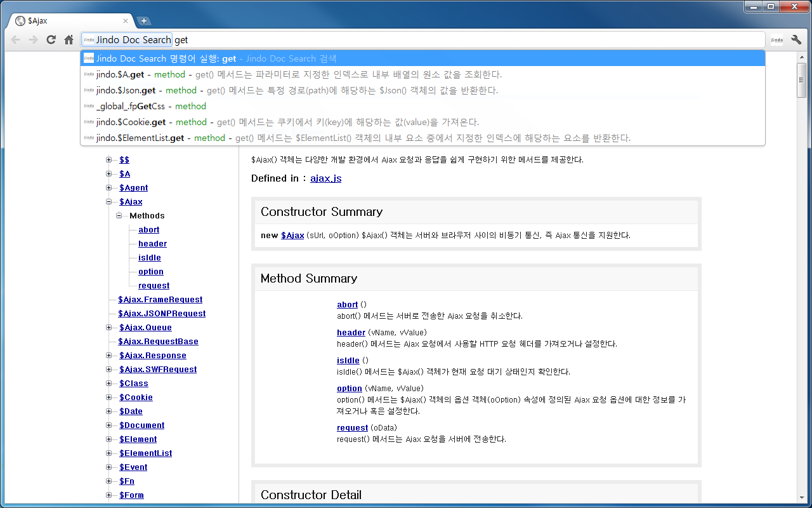Click the scrollbar up arrow

802,57
